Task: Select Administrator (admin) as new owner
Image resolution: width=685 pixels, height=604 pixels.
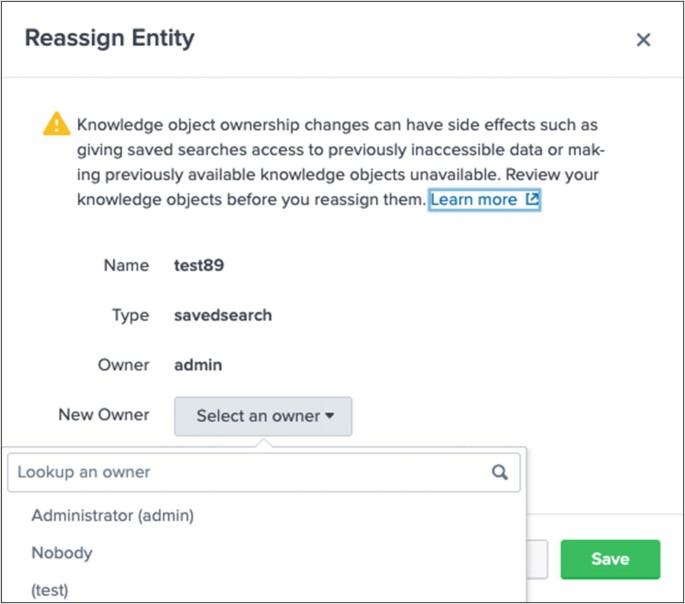Action: [x=112, y=516]
